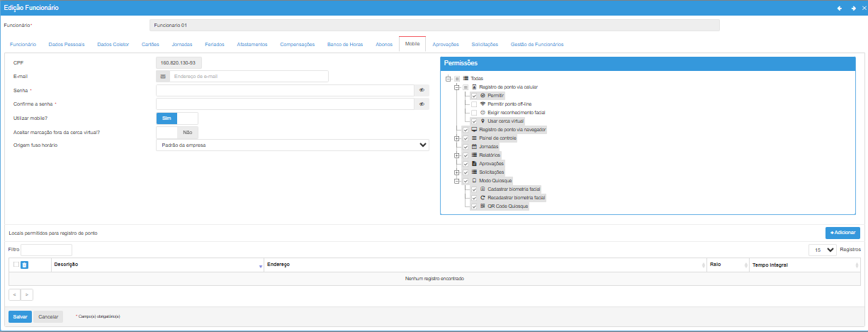Click Adicionar to add a location

click(x=842, y=233)
